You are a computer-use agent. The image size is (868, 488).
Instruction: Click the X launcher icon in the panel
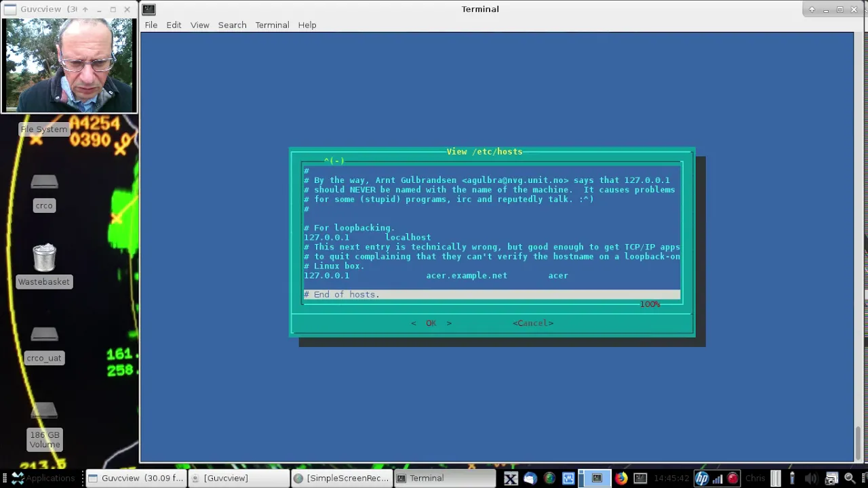pos(511,479)
